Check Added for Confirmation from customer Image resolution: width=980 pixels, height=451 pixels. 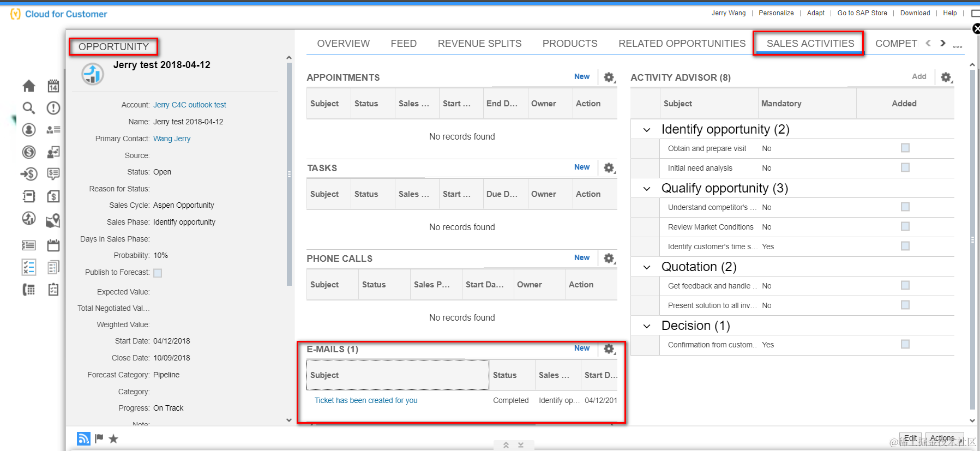coord(905,344)
